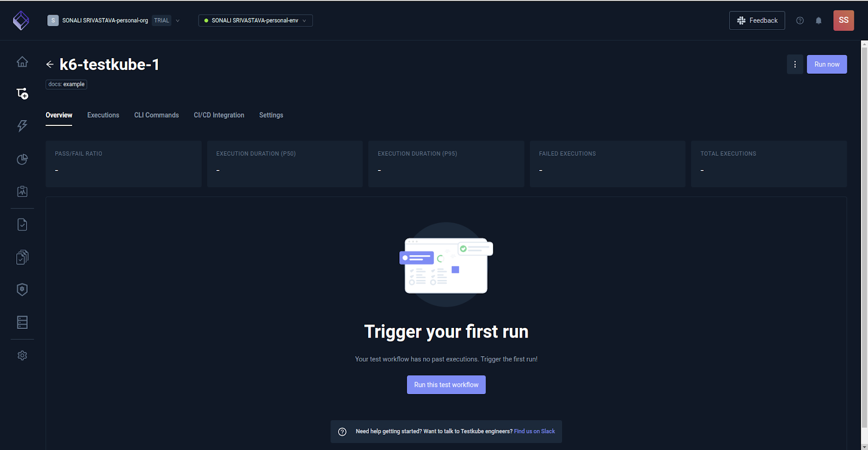Open the server stack sidebar icon
This screenshot has width=868, height=450.
[22, 322]
